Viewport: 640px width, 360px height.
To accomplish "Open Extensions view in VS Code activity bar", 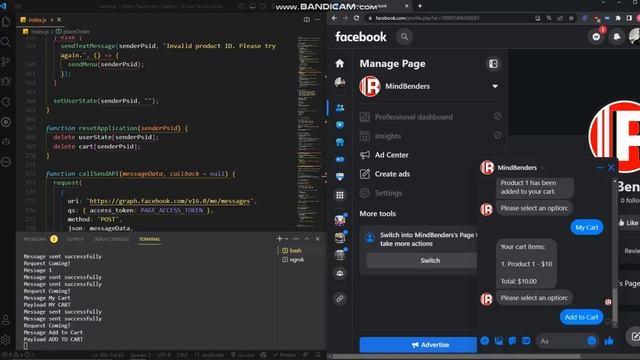I will [x=6, y=102].
